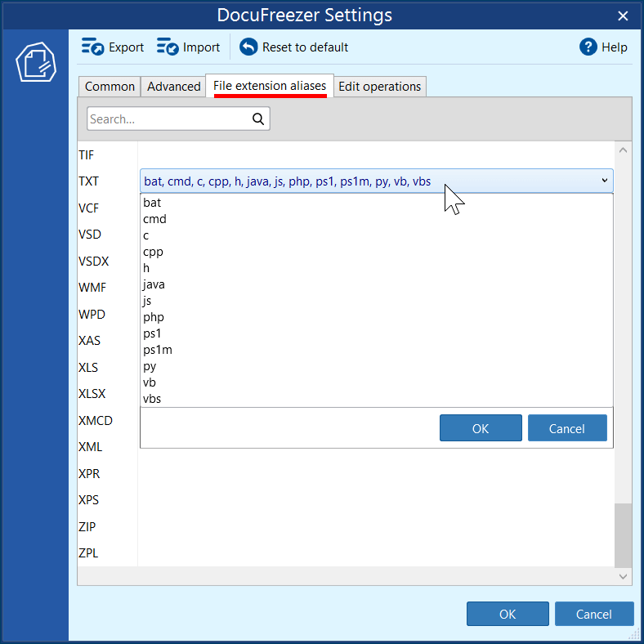Switch to the Common tab
The height and width of the screenshot is (644, 644).
(110, 87)
